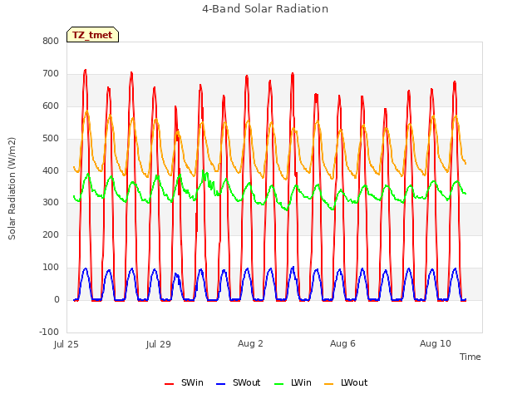Click the 0 y-axis tick label
Screen dimensions: 532x399
[57, 299]
